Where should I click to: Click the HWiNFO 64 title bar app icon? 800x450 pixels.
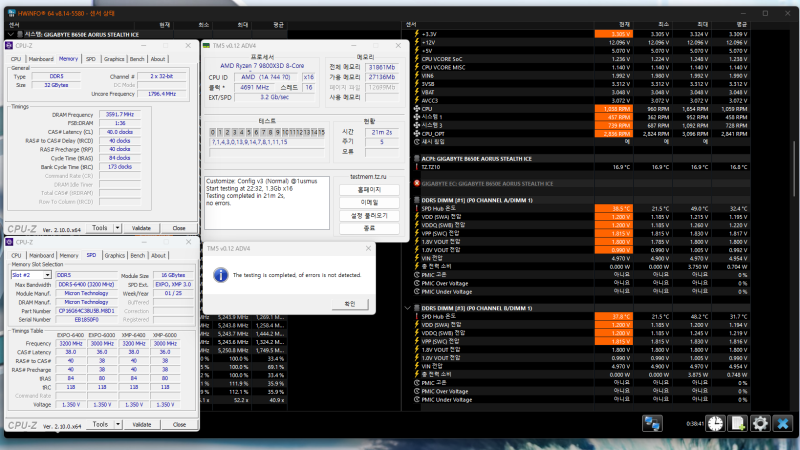12,13
